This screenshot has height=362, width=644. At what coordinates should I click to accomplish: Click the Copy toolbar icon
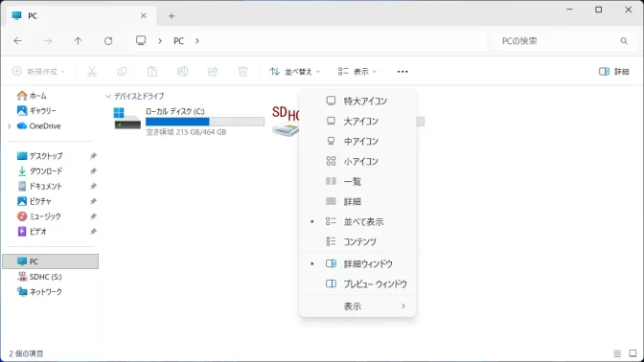122,72
